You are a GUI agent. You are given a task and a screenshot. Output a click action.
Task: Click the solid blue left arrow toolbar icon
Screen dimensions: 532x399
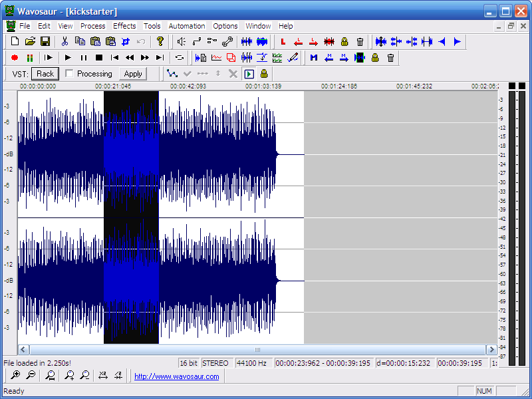pyautogui.click(x=442, y=41)
